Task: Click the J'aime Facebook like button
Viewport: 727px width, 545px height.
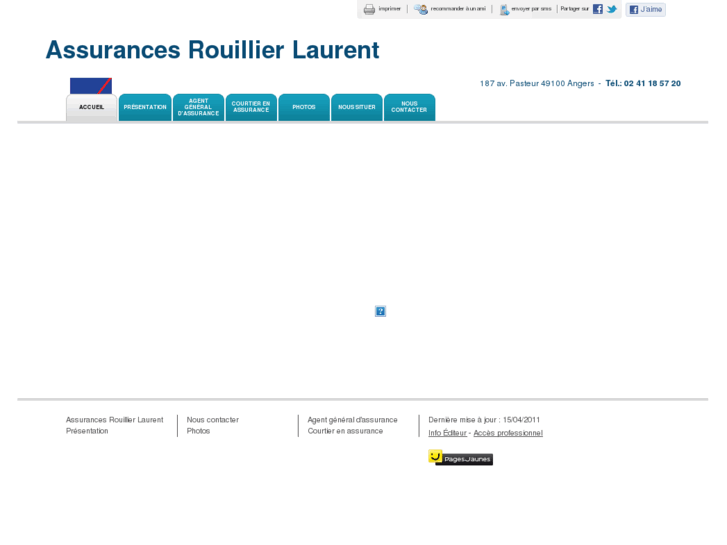Action: tap(645, 9)
